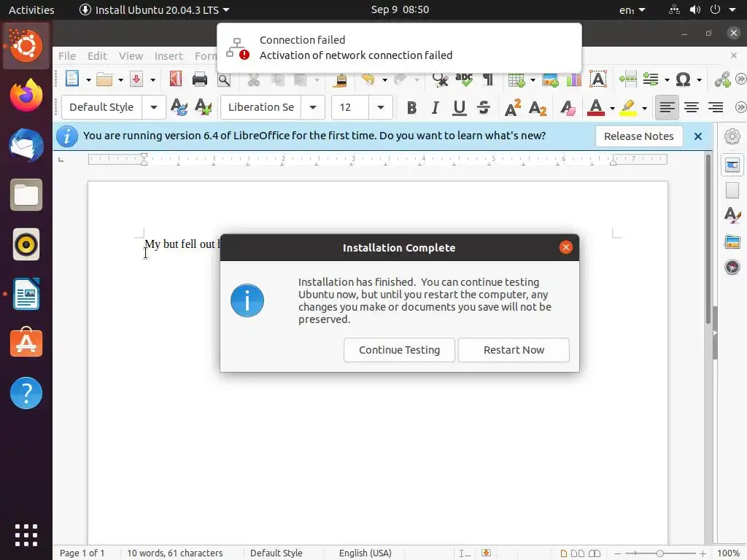Screen dimensions: 747x560
Task: Close the Installation Complete dialog
Action: click(x=565, y=247)
